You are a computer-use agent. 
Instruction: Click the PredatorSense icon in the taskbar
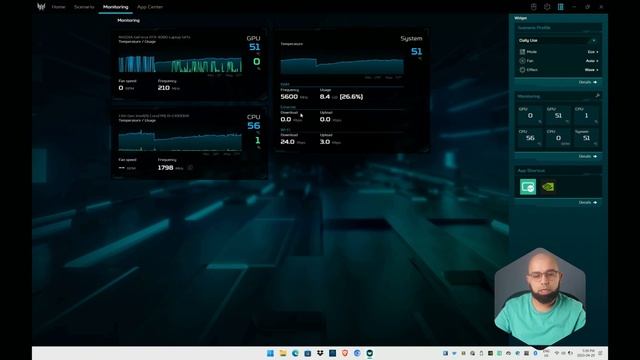coord(370,353)
